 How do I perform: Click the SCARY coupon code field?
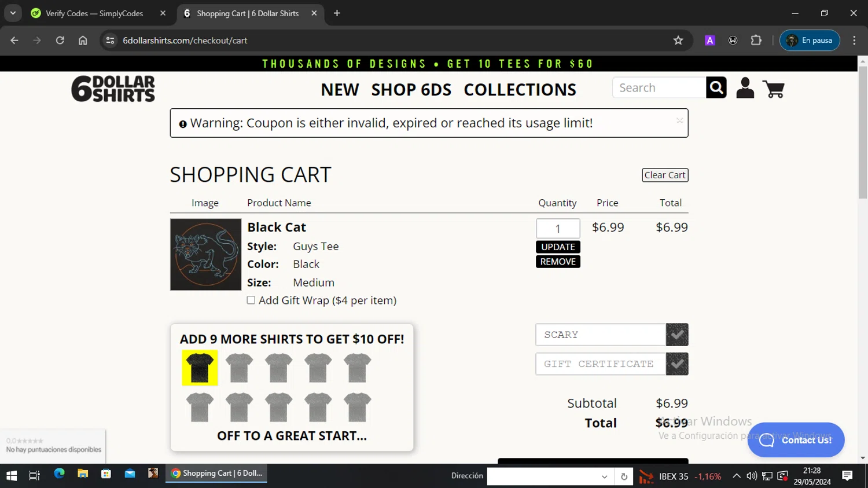point(601,335)
